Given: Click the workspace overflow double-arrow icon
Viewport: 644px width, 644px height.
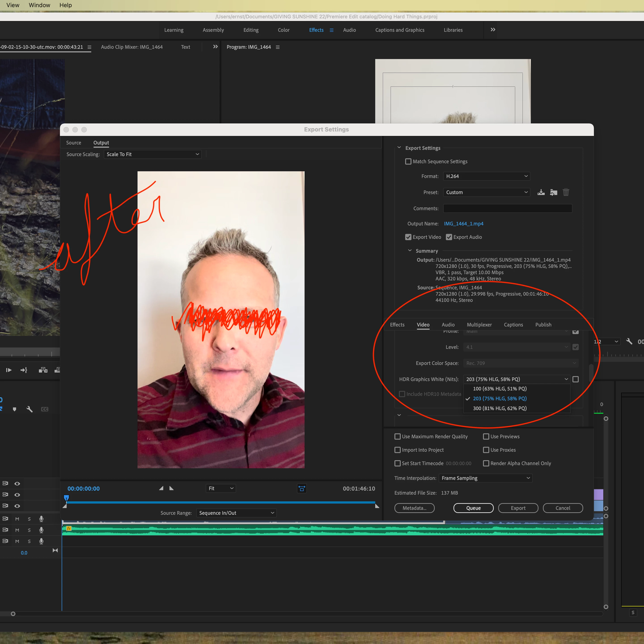Looking at the screenshot, I should [493, 30].
